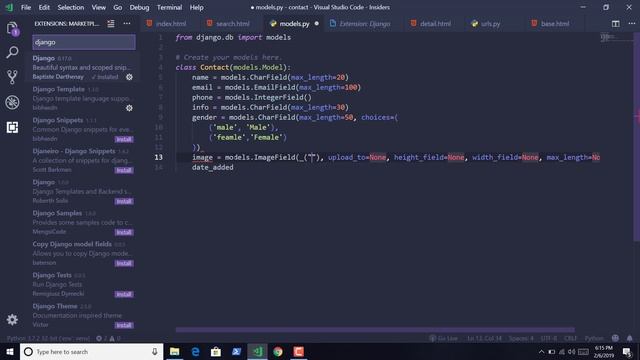Open Google Chrome from taskbar
The image size is (640, 360).
tap(278, 351)
